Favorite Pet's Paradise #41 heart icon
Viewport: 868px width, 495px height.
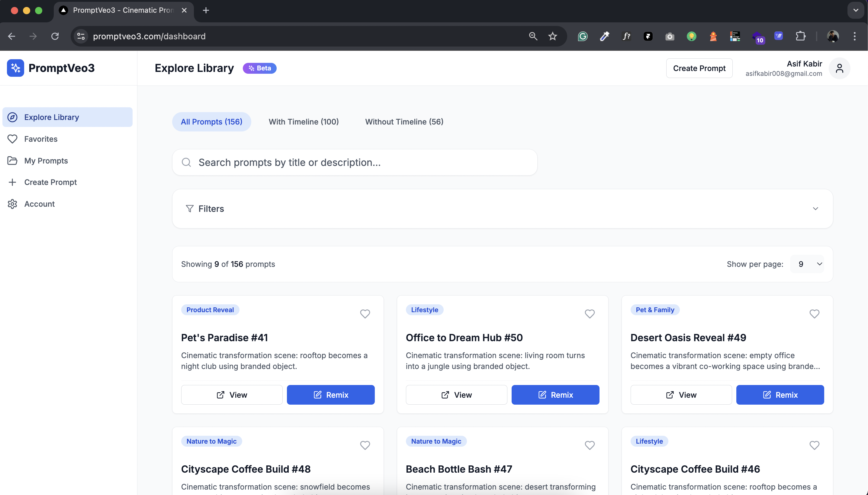(x=365, y=314)
